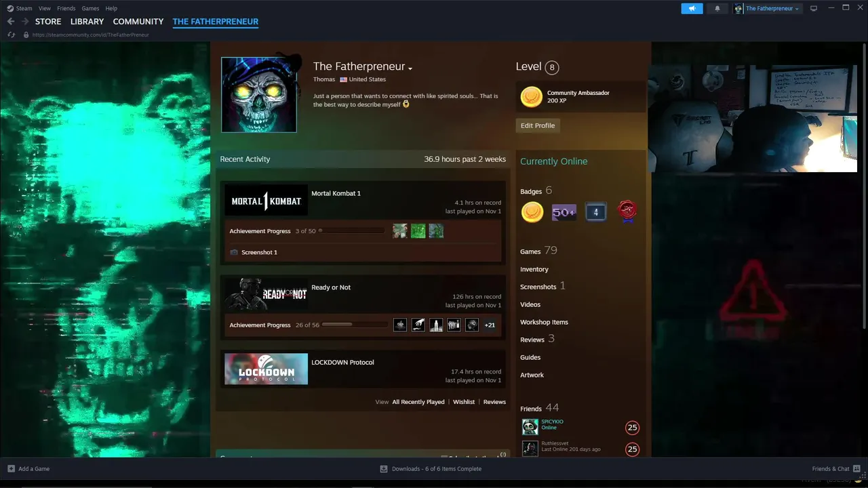Click second Ready or Not achievement icon
This screenshot has width=868, height=488.
(x=418, y=325)
